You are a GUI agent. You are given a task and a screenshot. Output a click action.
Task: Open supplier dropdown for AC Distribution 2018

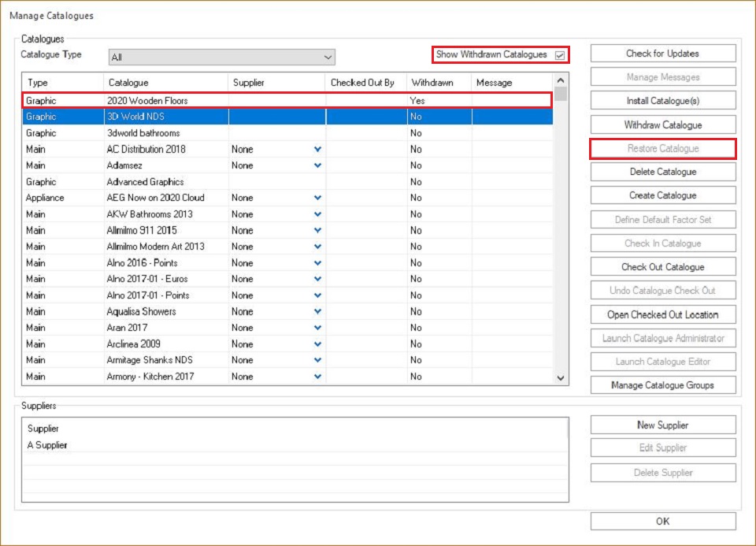coord(317,149)
